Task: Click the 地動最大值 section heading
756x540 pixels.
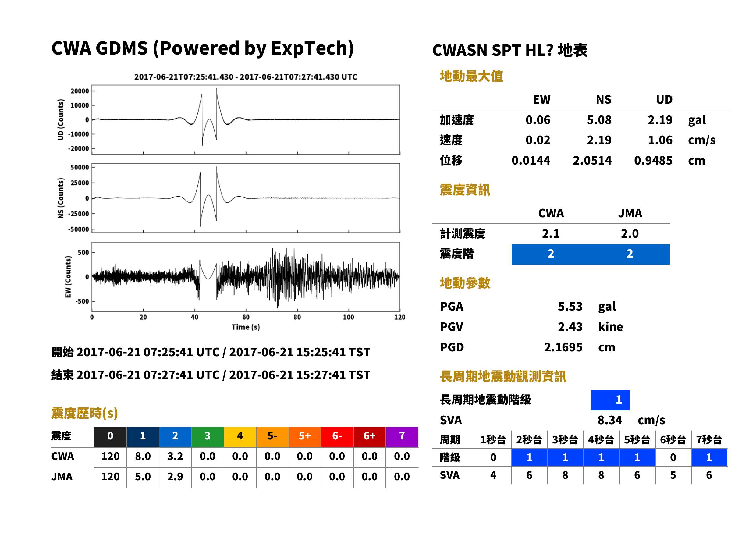Action: click(x=471, y=76)
